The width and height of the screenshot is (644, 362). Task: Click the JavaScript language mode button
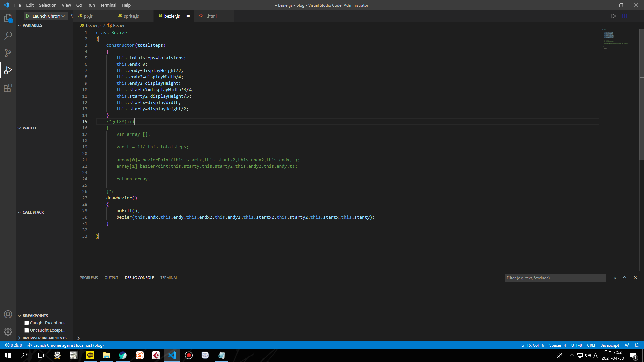click(610, 345)
